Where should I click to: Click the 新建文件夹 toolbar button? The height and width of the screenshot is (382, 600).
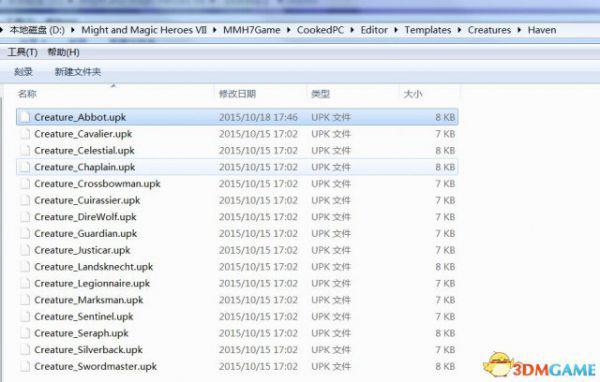[x=78, y=72]
